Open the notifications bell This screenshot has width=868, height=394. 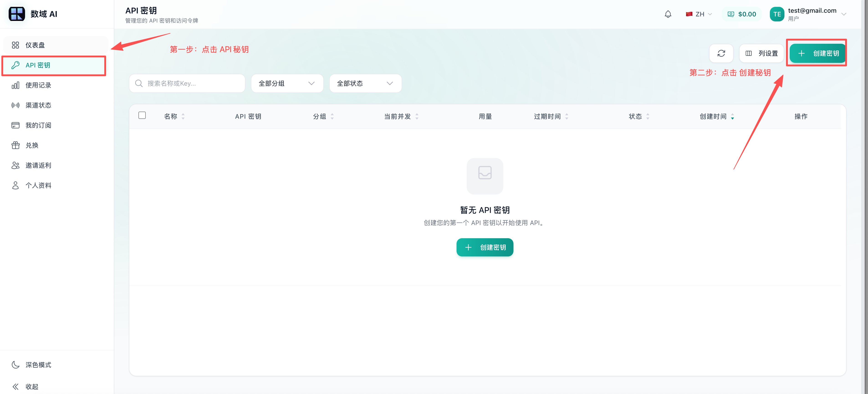pos(668,14)
